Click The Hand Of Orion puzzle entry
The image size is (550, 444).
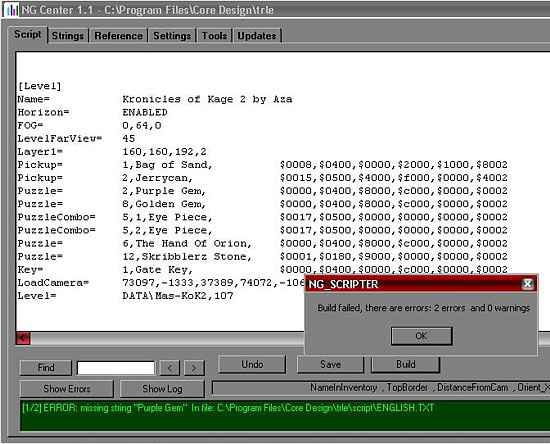coord(187,243)
